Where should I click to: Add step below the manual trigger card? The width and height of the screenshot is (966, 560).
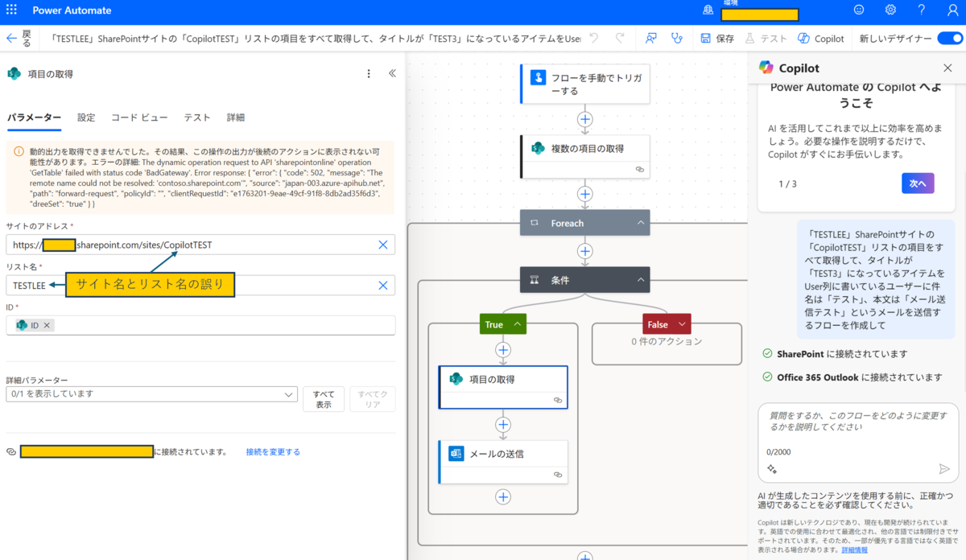click(x=585, y=119)
